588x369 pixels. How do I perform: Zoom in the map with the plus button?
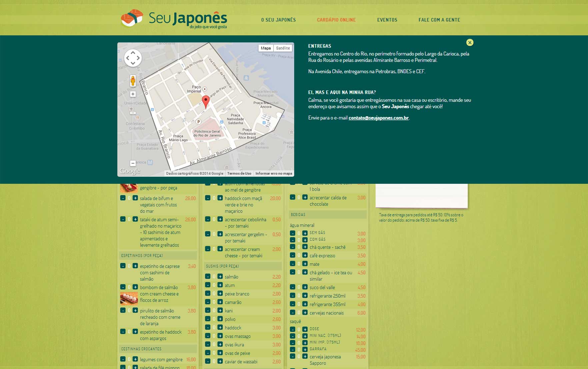[133, 94]
